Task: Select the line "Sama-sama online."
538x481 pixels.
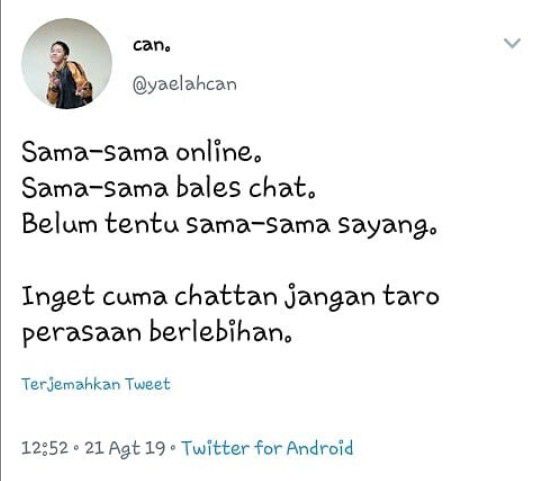Action: 142,151
